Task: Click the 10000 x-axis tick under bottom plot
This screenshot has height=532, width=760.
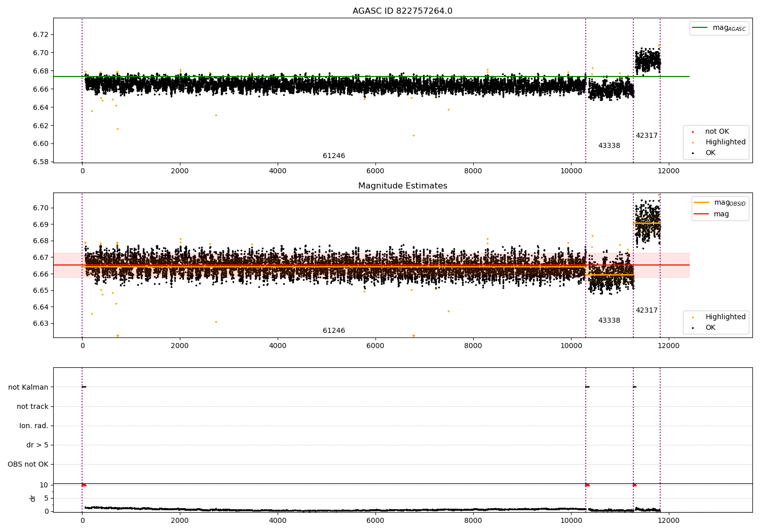Action: pos(571,521)
